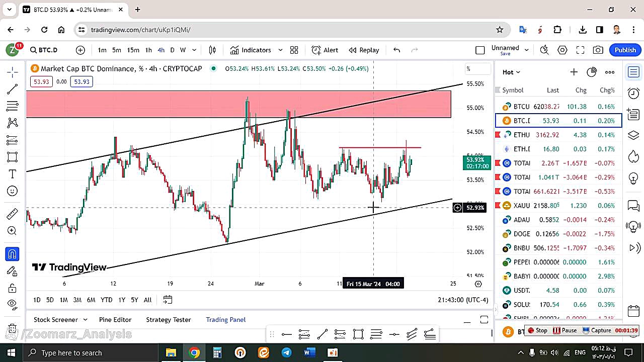This screenshot has width=644, height=362.
Task: Hide all drawings with eye icon
Action: point(13,304)
